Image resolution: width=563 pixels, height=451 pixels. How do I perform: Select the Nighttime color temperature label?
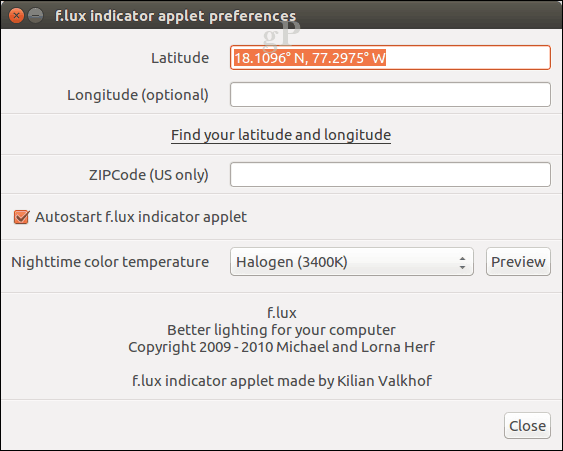tap(110, 262)
